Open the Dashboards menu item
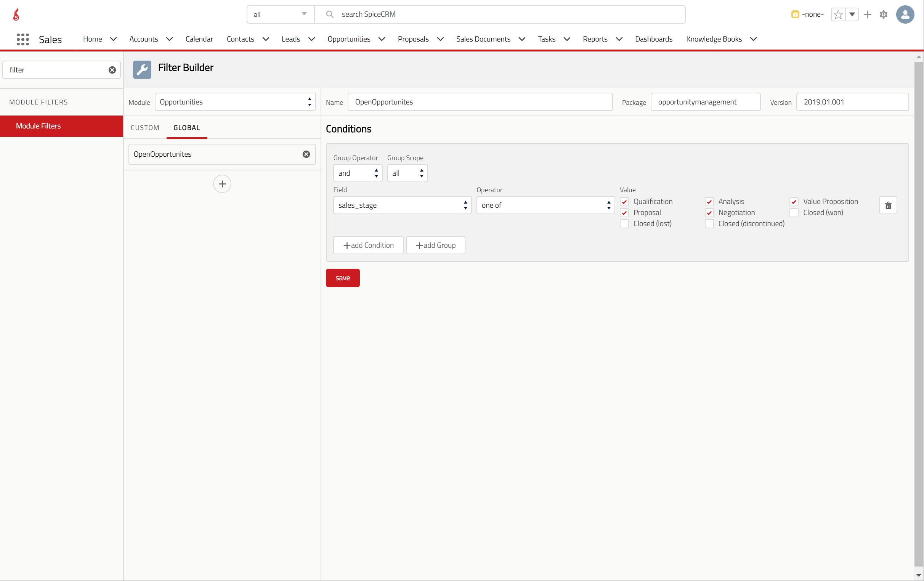 pyautogui.click(x=653, y=39)
